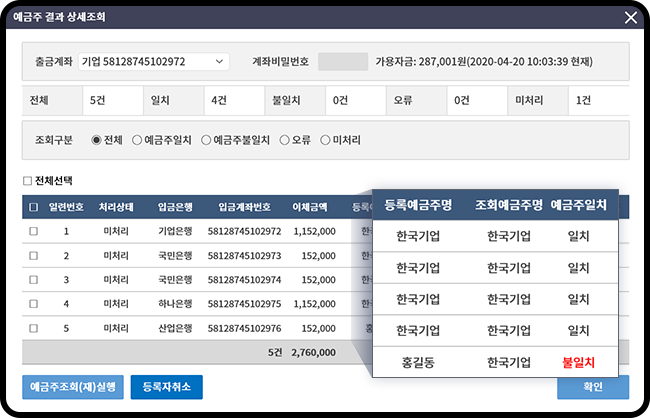This screenshot has width=650, height=418.
Task: Click the 계좌비밀번호 input field
Action: [342, 62]
